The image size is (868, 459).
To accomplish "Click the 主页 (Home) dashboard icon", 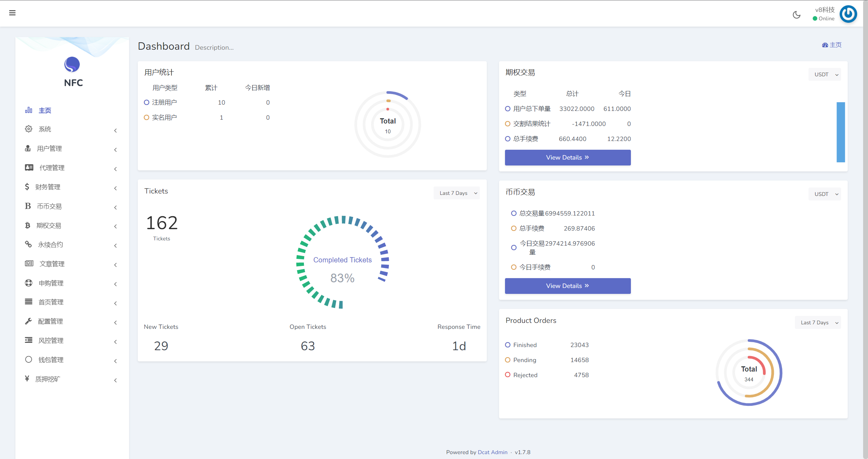I will [29, 110].
